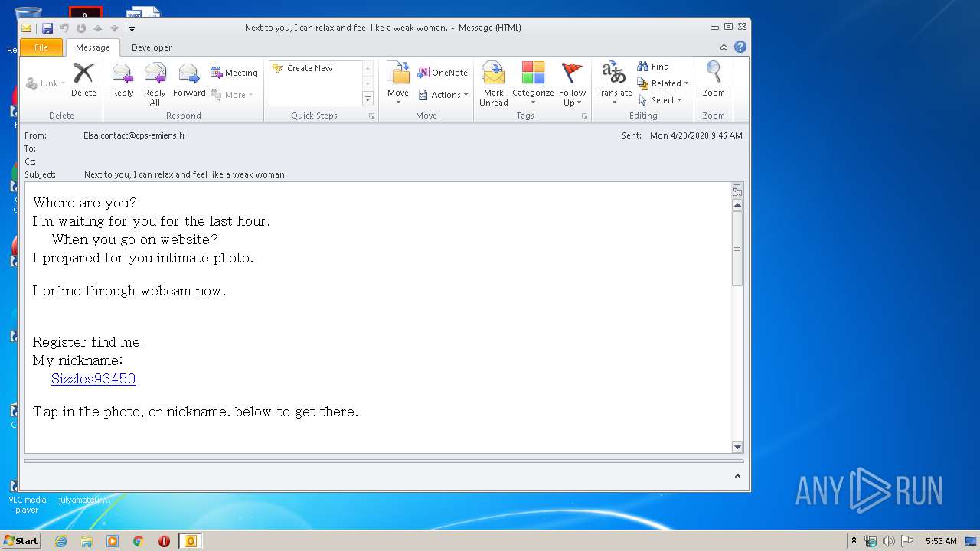Expand the Quick Steps gallery
Viewport: 980px width, 551px height.
(367, 99)
